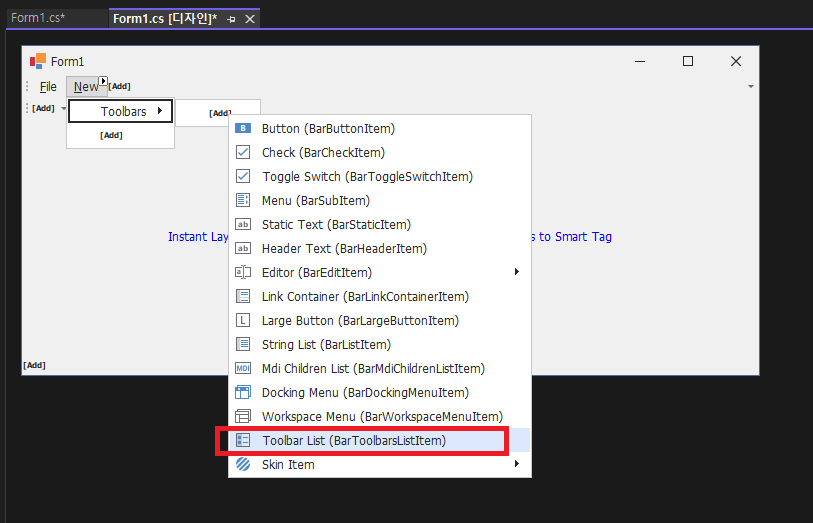Click the Toolbar List item icon
The width and height of the screenshot is (813, 523).
(x=243, y=440)
